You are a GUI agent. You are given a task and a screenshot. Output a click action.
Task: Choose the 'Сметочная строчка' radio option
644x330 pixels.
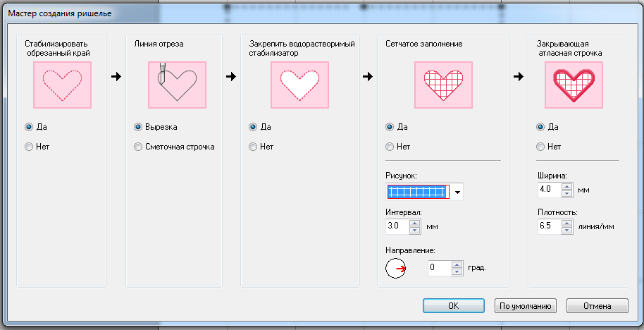coord(138,147)
